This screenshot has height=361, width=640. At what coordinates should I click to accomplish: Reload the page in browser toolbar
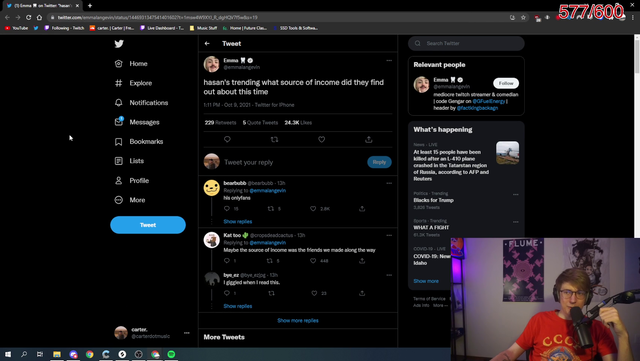click(29, 18)
